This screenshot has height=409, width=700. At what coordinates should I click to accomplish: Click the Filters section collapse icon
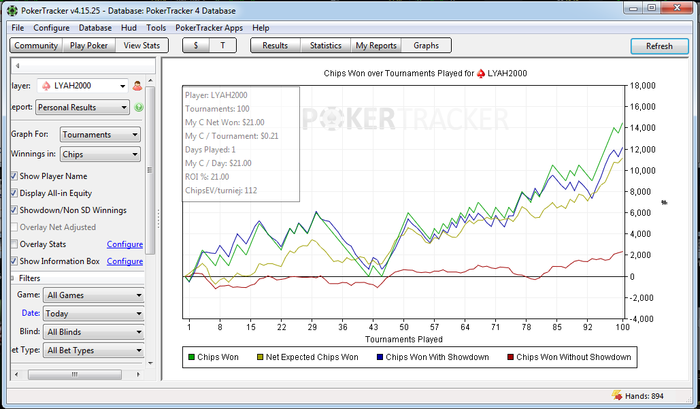[14, 278]
